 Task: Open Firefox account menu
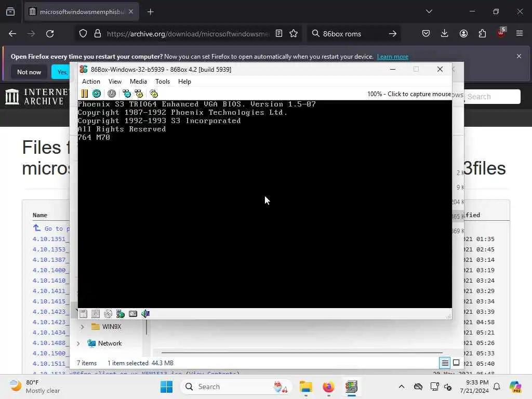click(463, 33)
